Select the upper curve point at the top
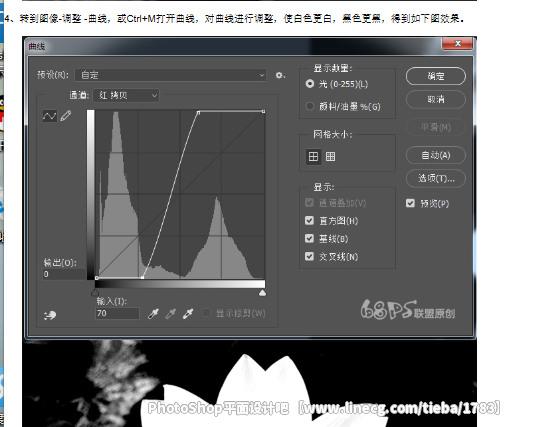Image resolution: width=556 pixels, height=427 pixels. point(198,112)
